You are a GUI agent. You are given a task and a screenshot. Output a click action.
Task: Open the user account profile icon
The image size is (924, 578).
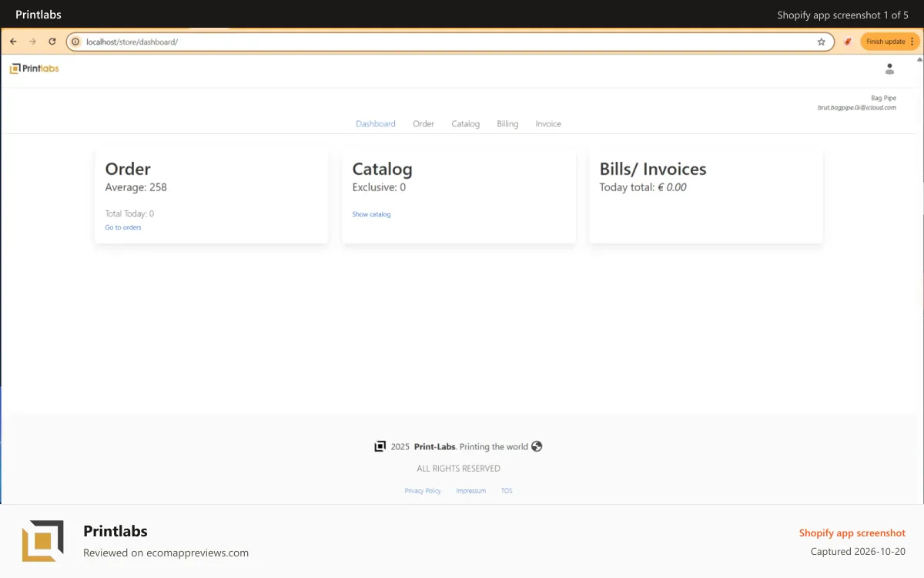click(889, 69)
